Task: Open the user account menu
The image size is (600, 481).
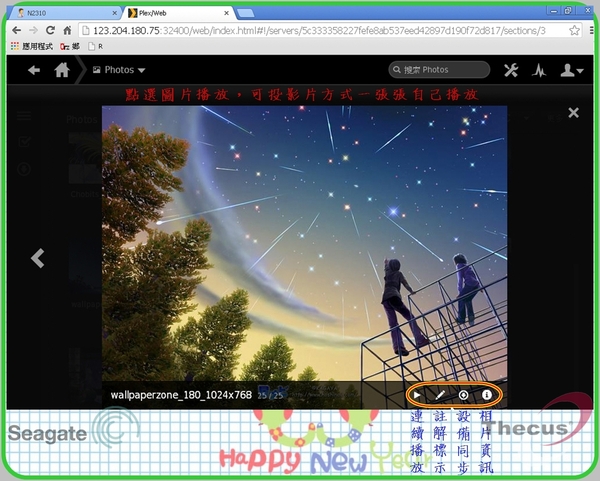Action: coord(571,70)
